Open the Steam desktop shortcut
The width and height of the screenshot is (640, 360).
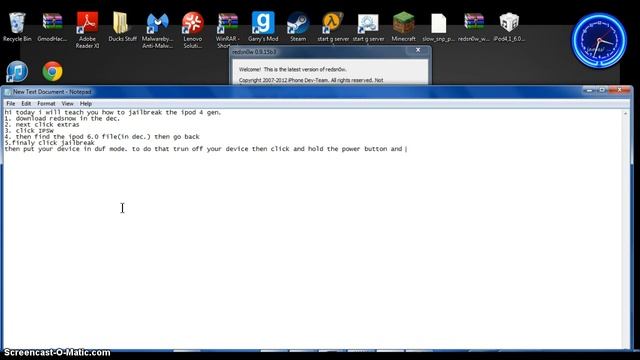[298, 27]
